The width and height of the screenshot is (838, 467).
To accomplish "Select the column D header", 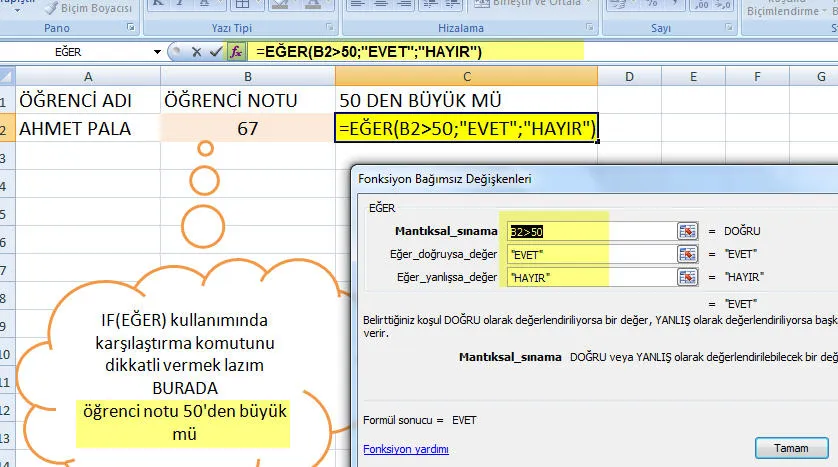I will [629, 77].
